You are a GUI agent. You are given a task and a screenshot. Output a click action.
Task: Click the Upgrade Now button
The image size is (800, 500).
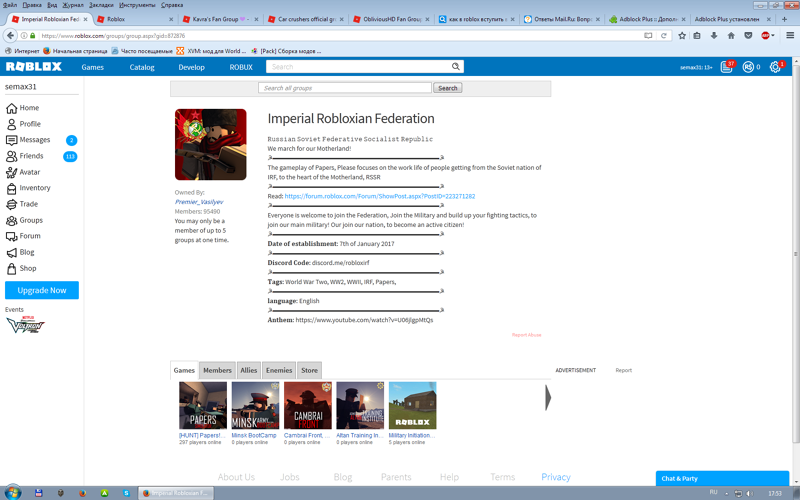click(41, 290)
